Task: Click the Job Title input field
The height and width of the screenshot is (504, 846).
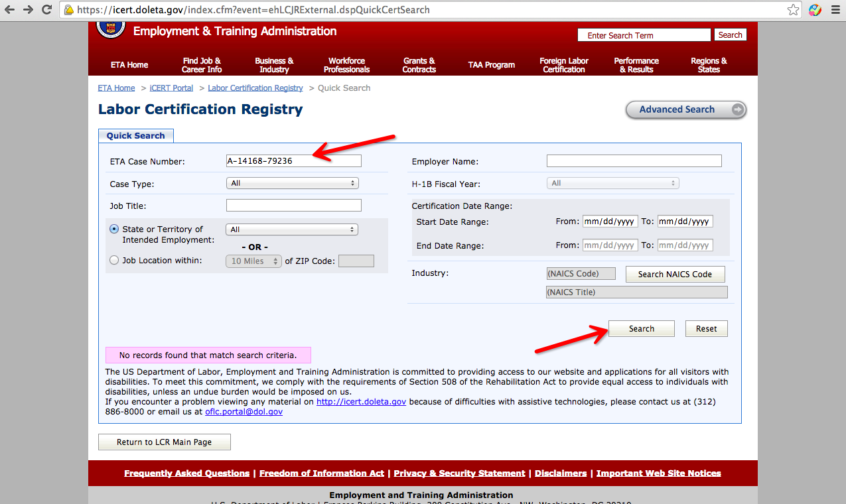Action: 294,206
